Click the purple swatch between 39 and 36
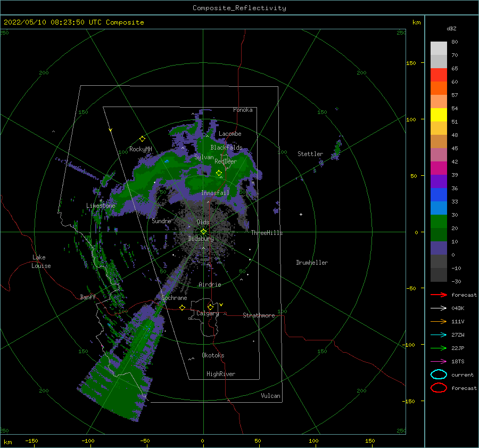 coord(439,181)
